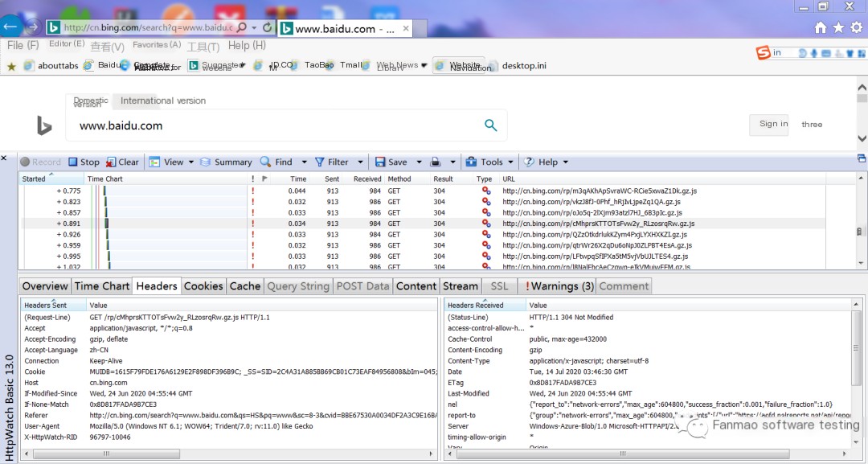Click the Bing search magnifier icon
Viewport: 868px width, 464px height.
pyautogui.click(x=490, y=125)
